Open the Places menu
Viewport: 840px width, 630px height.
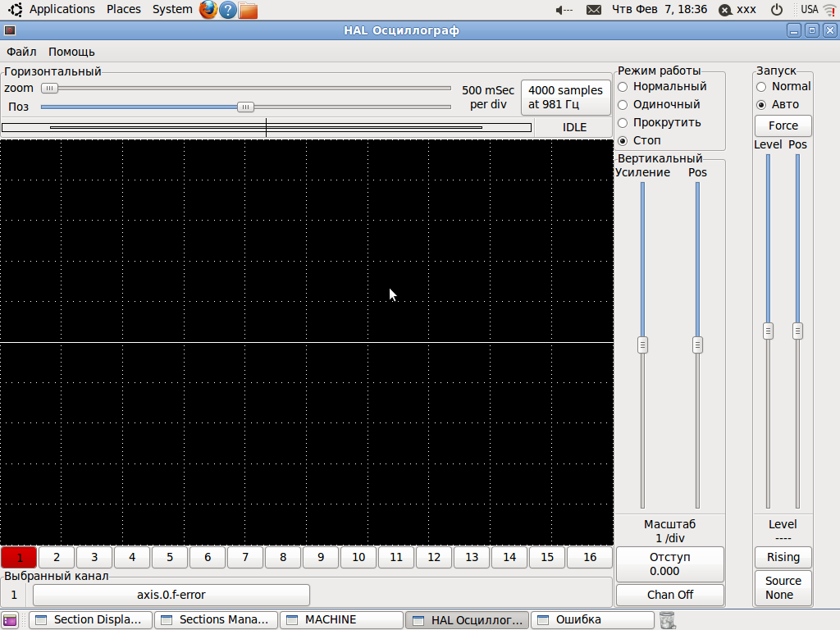(123, 10)
